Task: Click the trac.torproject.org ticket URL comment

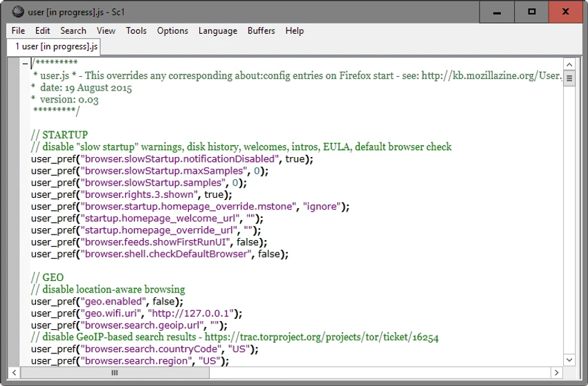Action: click(x=322, y=338)
